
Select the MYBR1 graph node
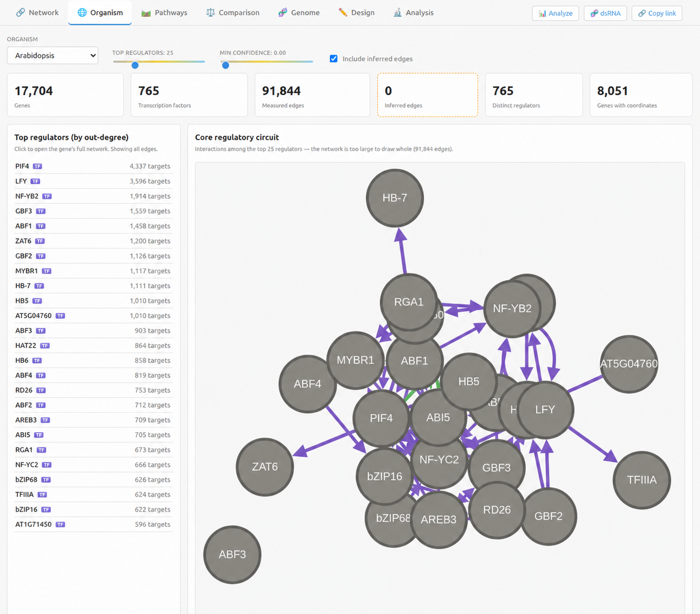tap(355, 360)
